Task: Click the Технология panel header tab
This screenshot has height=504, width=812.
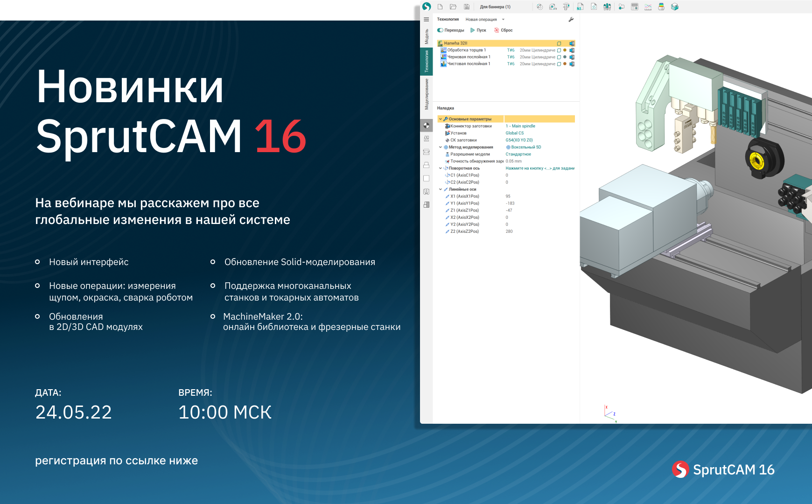Action: coord(448,20)
